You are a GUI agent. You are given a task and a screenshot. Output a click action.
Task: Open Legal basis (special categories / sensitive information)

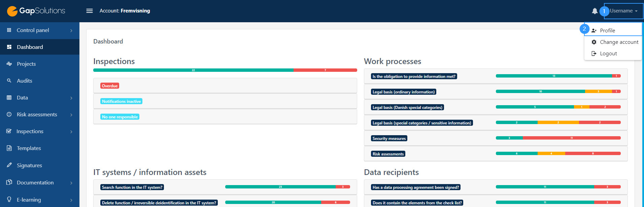422,123
